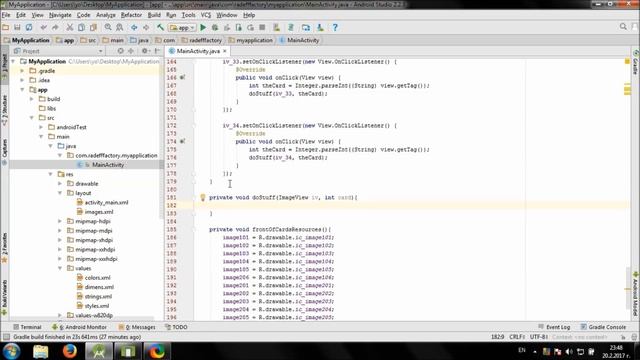
Task: Open the app run configuration dropdown
Action: coord(182,28)
